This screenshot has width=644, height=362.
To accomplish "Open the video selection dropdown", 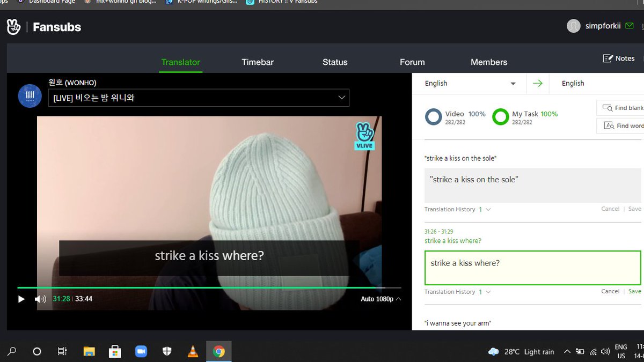I will pyautogui.click(x=199, y=98).
